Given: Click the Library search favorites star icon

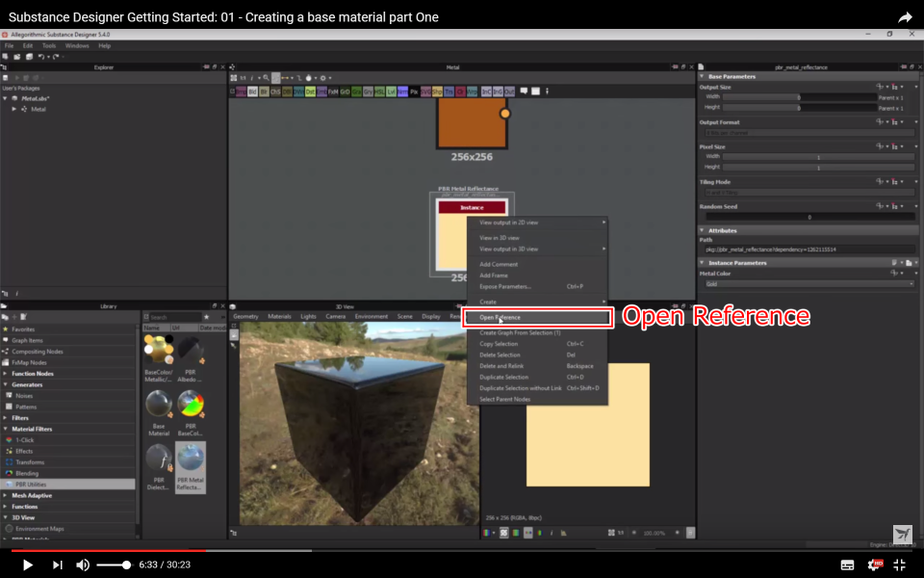Looking at the screenshot, I should click(x=206, y=317).
